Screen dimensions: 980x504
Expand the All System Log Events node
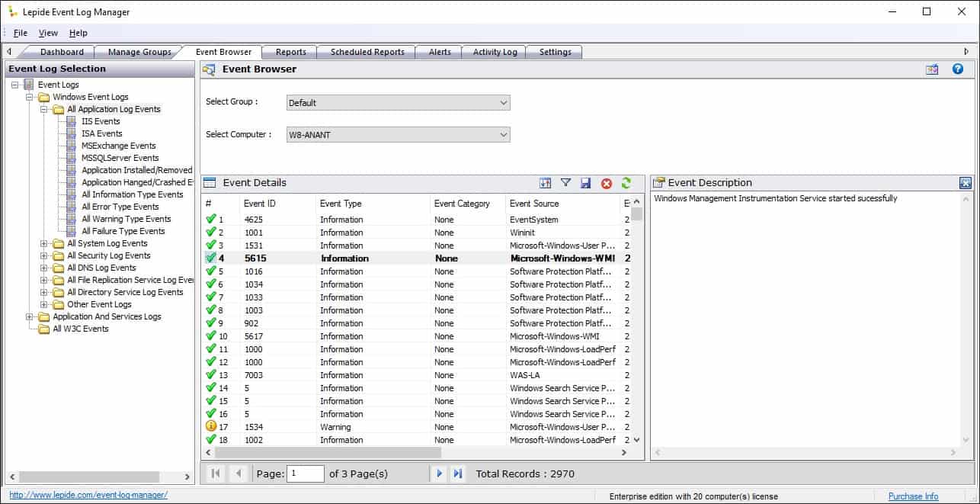[44, 243]
